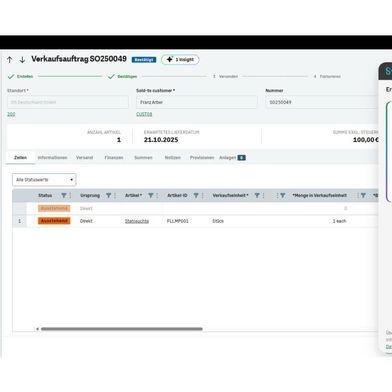Filter the Status column
The height and width of the screenshot is (392, 392).
click(x=64, y=195)
